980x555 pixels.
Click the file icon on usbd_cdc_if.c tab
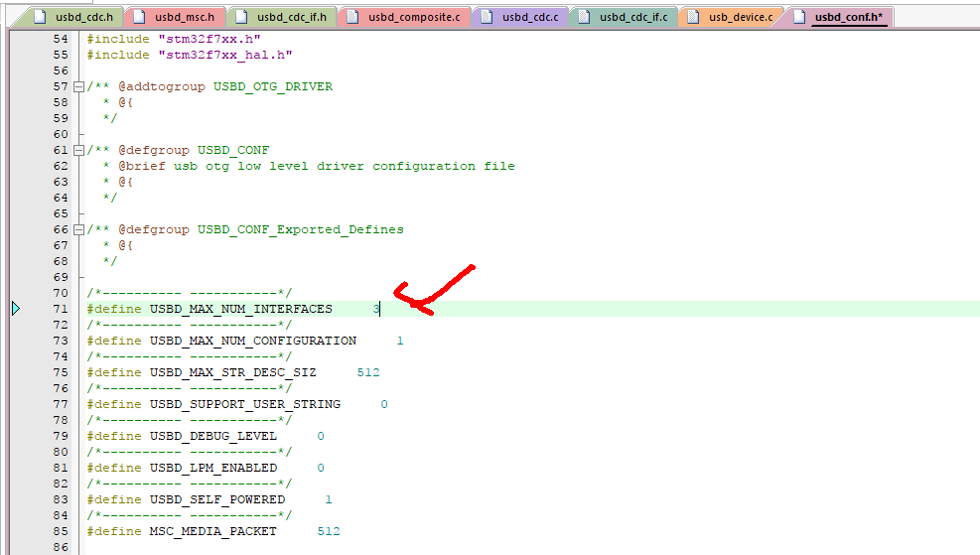pyautogui.click(x=584, y=17)
